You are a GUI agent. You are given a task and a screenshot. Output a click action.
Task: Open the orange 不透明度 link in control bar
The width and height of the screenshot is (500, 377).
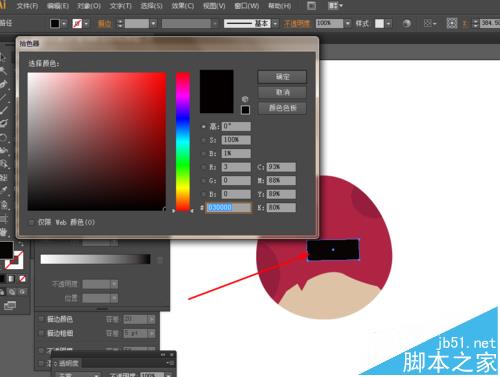297,24
